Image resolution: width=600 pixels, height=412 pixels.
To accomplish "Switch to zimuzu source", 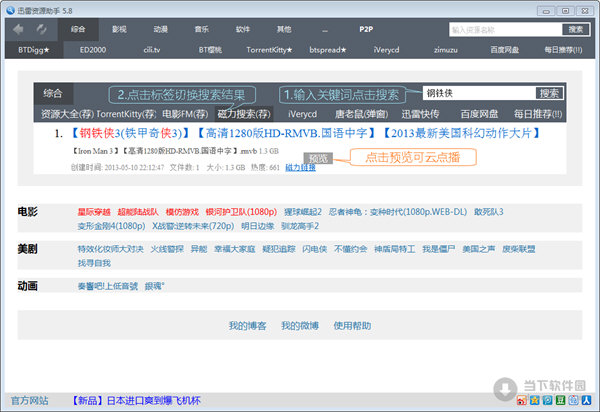I will coord(446,50).
